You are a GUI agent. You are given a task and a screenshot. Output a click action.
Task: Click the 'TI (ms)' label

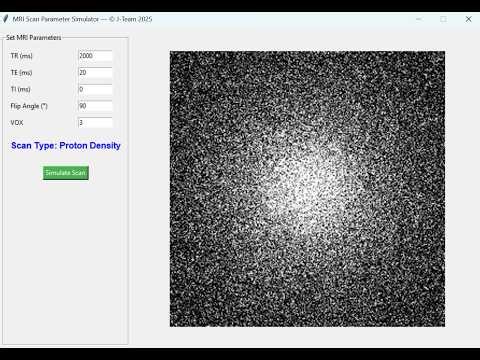21,89
